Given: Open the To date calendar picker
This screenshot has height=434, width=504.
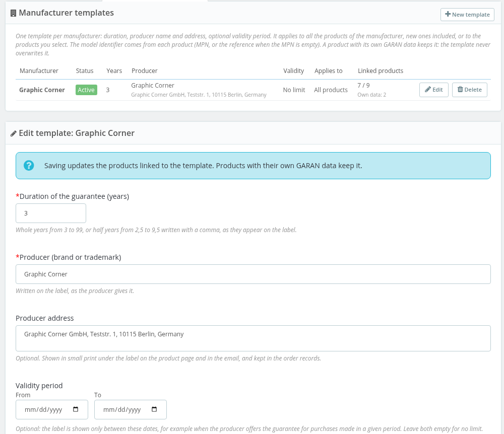Looking at the screenshot, I should coord(154,409).
